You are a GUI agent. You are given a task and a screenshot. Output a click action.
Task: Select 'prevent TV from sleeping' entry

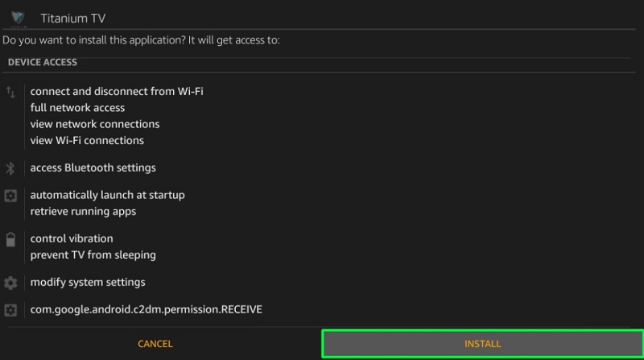coord(93,254)
